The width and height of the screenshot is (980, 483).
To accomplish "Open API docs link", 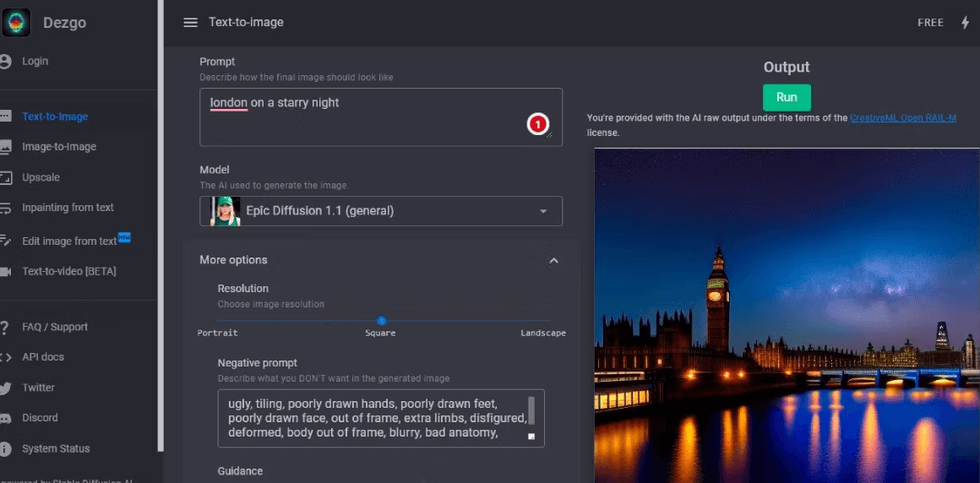I will (43, 357).
